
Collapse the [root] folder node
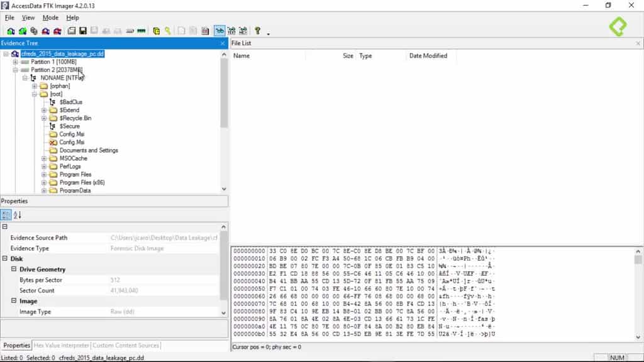(35, 94)
